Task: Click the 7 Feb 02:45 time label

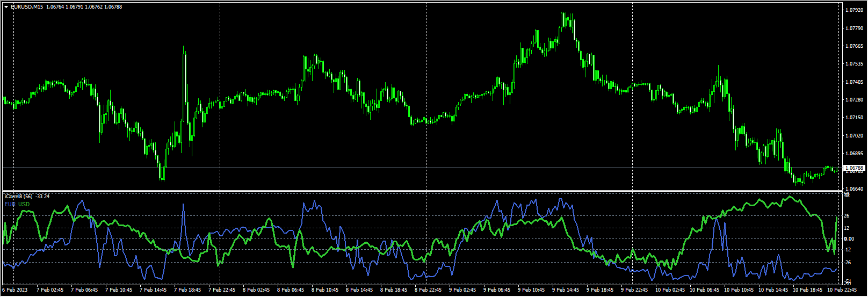Action: click(x=50, y=290)
